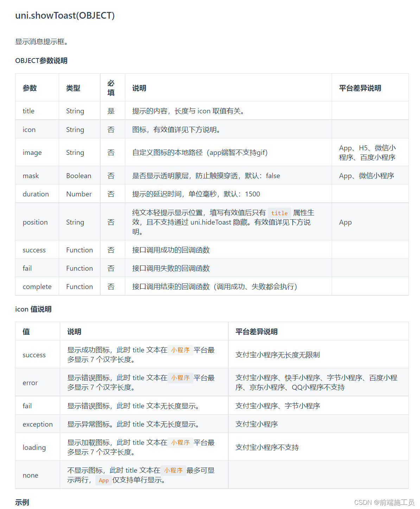Image resolution: width=420 pixels, height=509 pixels.
Task: Select the complete parameter row
Action: (37, 287)
